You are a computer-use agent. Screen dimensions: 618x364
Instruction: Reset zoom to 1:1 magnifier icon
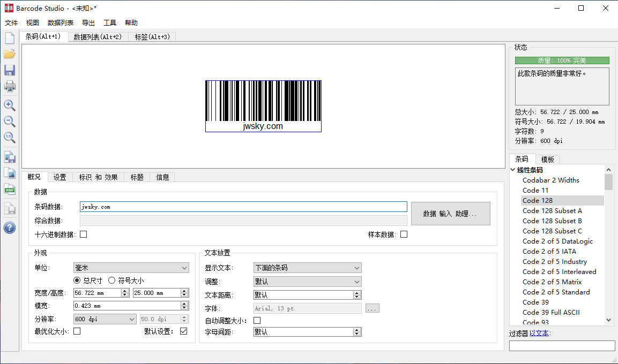10,138
